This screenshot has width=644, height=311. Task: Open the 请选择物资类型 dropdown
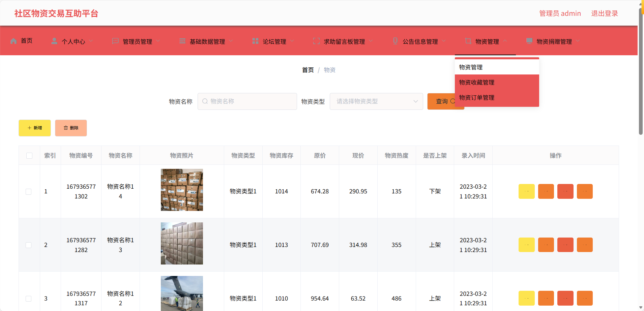[x=376, y=101]
